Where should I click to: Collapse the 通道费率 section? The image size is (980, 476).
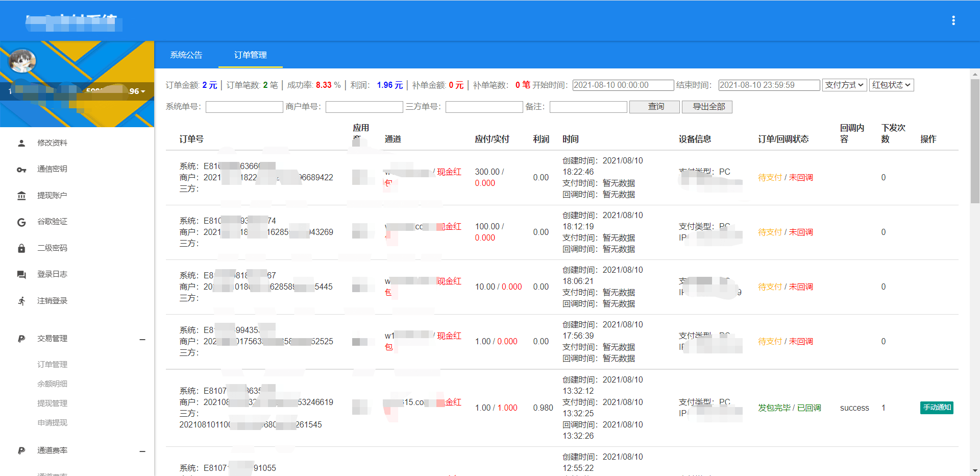coord(142,451)
